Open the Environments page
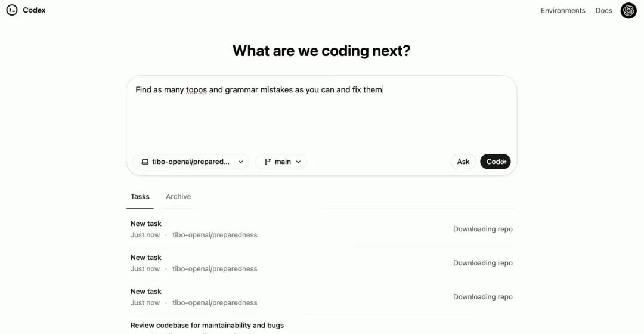This screenshot has height=334, width=644. point(562,11)
